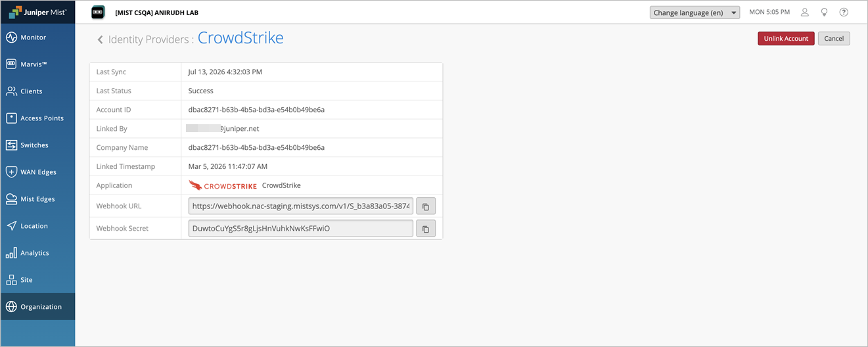Click the CrowdStrike application name text
The image size is (868, 347).
[x=281, y=185]
